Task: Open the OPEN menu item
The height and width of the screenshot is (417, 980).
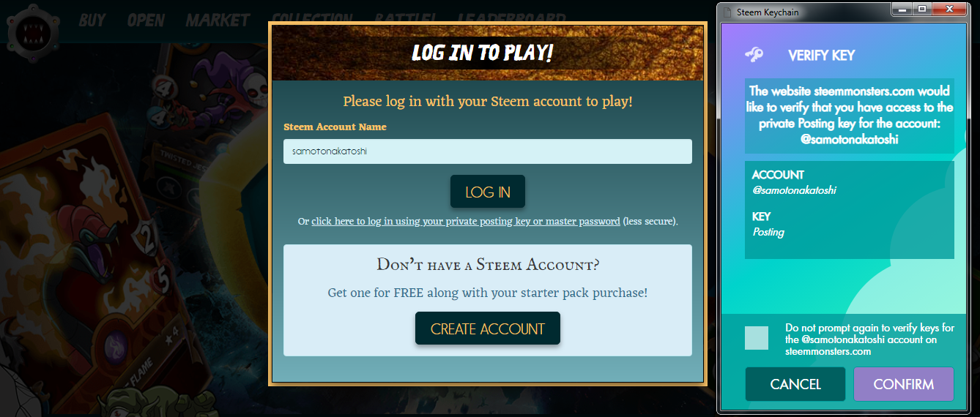Action: 146,20
